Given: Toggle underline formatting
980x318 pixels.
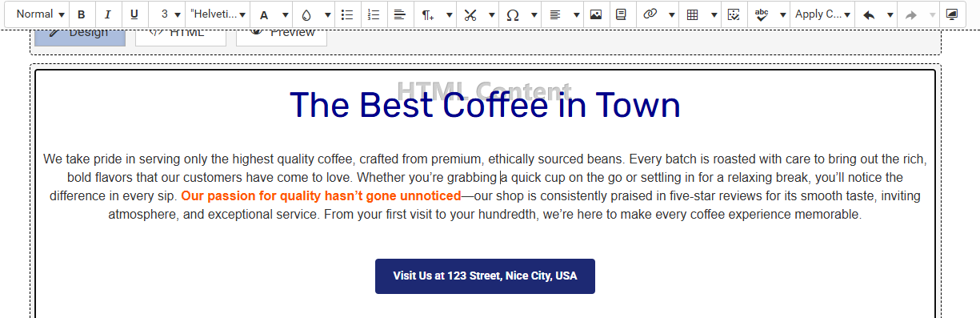Looking at the screenshot, I should click(134, 14).
